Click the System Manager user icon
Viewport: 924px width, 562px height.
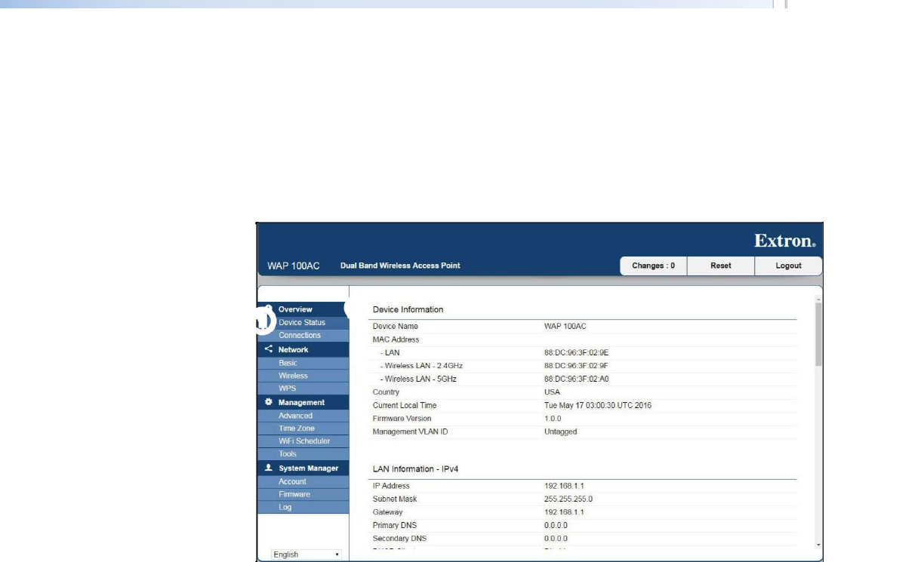268,468
